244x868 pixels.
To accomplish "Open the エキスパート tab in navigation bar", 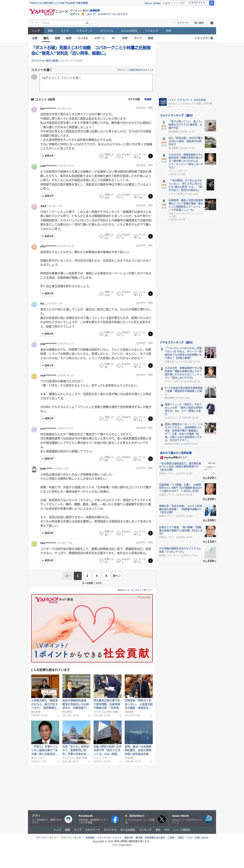I will [x=84, y=31].
